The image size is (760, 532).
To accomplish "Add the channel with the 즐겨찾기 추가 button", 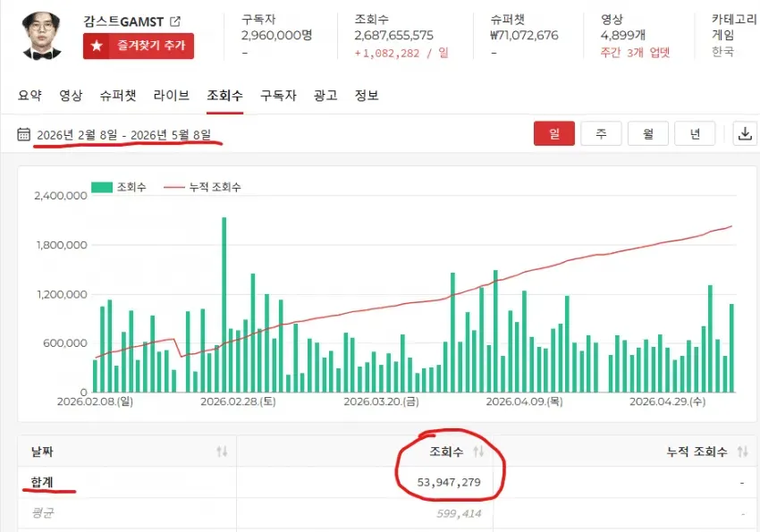I will (139, 46).
